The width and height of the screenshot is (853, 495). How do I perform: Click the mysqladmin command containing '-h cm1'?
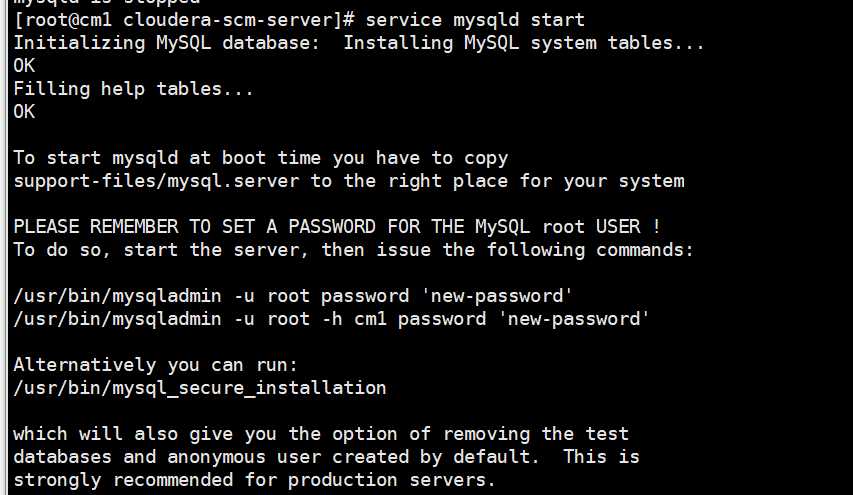pyautogui.click(x=331, y=319)
